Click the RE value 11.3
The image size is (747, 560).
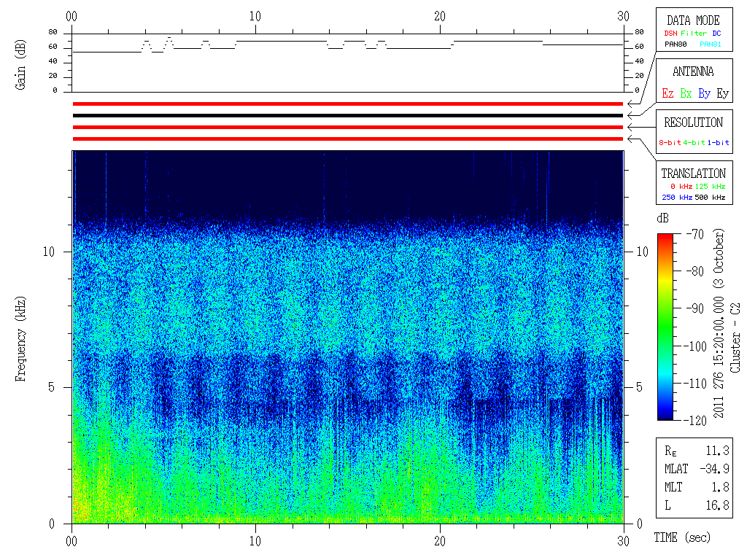(718, 451)
